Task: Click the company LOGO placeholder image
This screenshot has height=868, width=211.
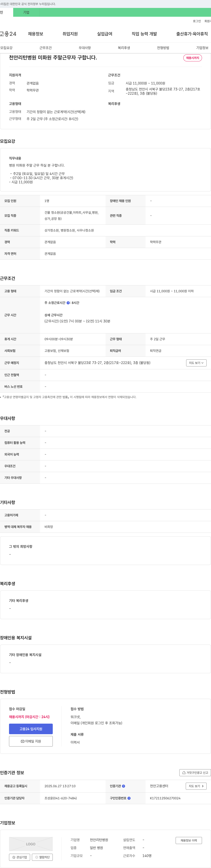Action: click(x=31, y=844)
